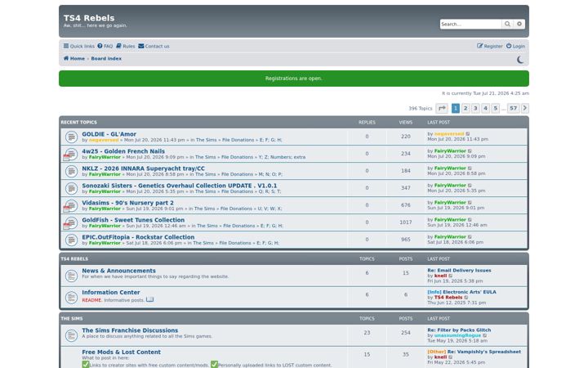View last post icon in GoldFish row
Screen dimensions: 588x368
[x=470, y=220]
